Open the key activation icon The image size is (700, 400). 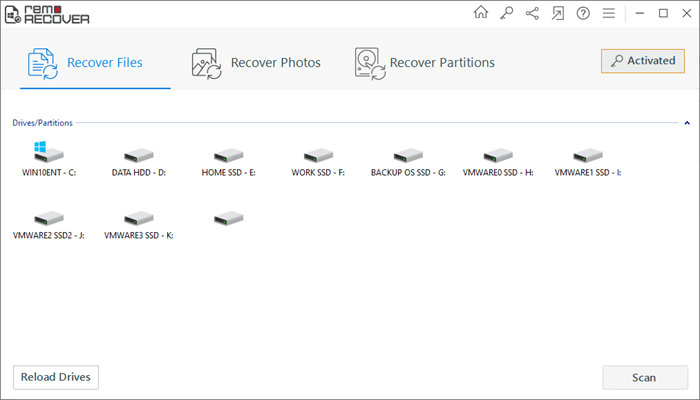tap(507, 14)
